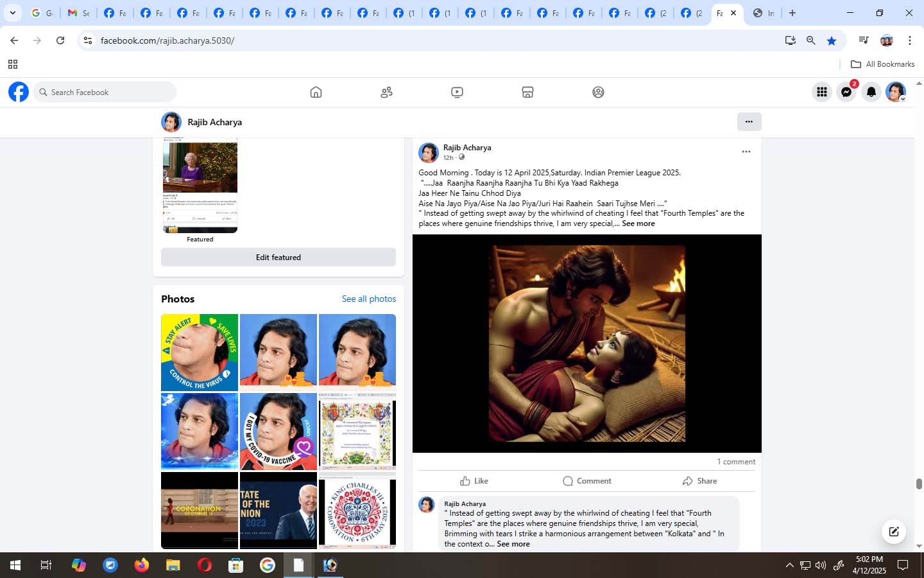Open the post's public audience globe icon
Image resolution: width=924 pixels, height=578 pixels.
tap(461, 157)
